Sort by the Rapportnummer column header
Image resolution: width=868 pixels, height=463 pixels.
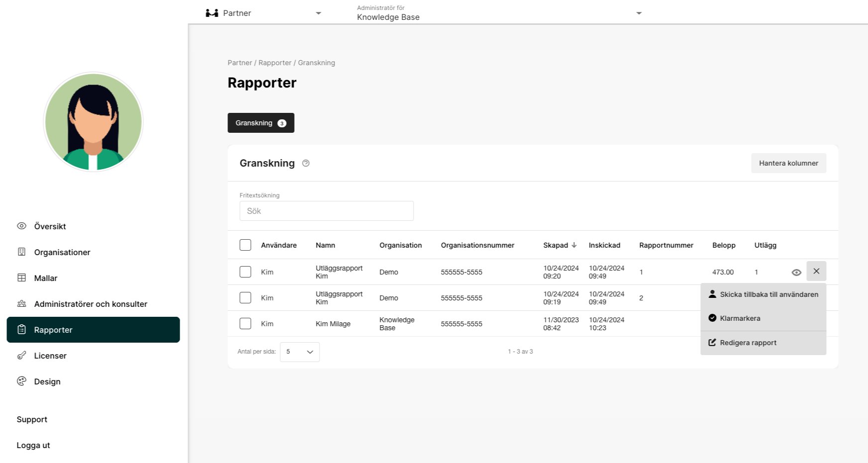click(x=666, y=245)
